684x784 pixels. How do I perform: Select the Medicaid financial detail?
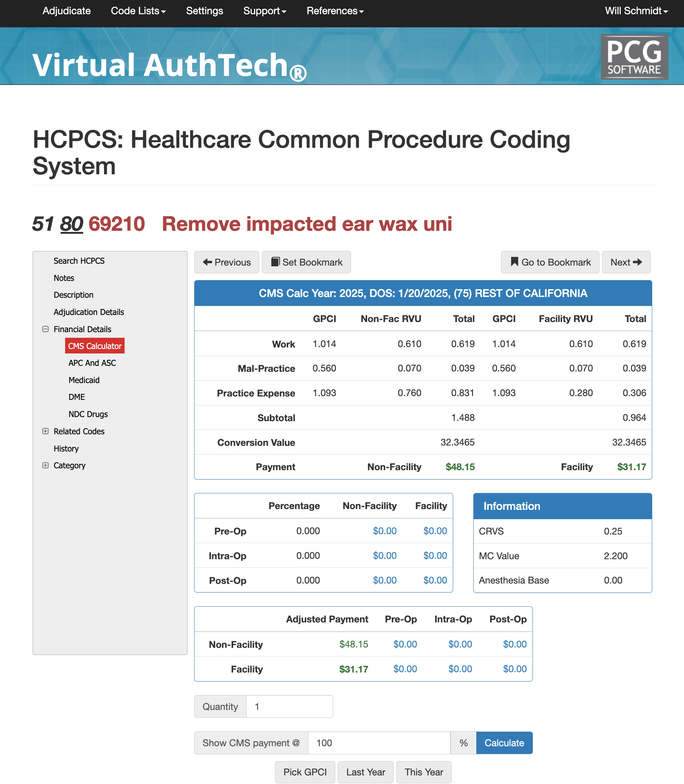pyautogui.click(x=83, y=380)
